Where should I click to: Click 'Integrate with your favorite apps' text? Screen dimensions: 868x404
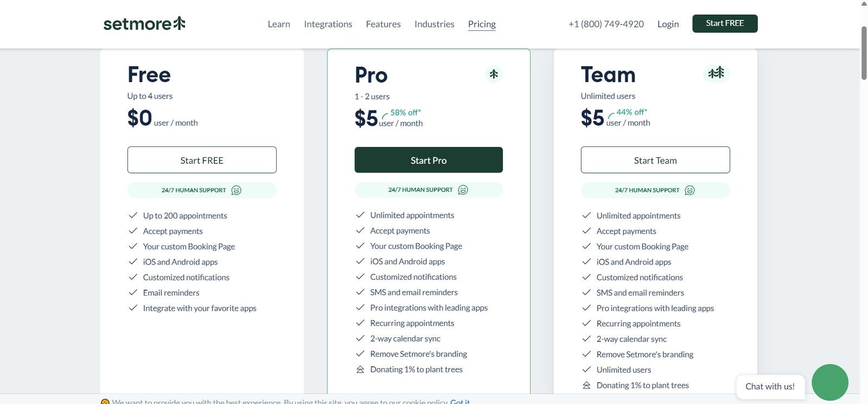(x=200, y=308)
